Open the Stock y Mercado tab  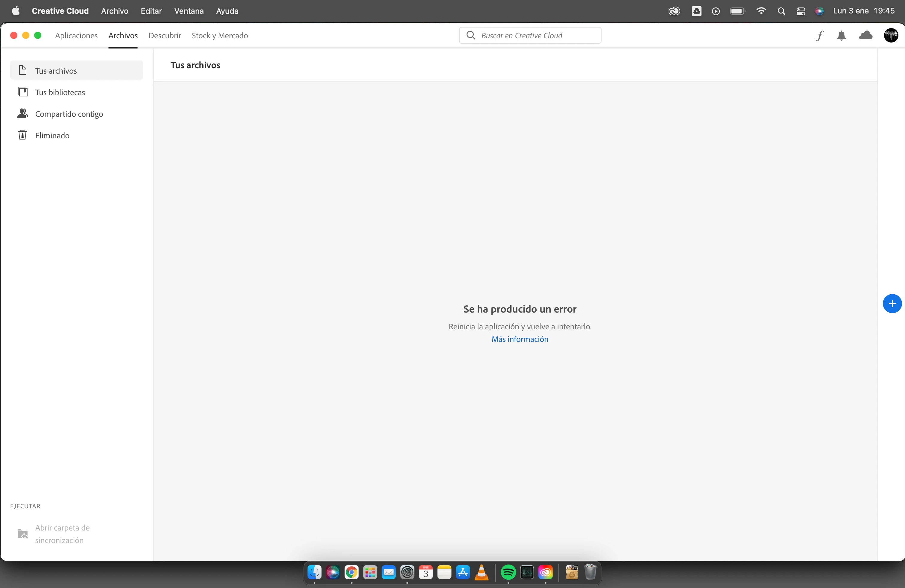pos(219,36)
